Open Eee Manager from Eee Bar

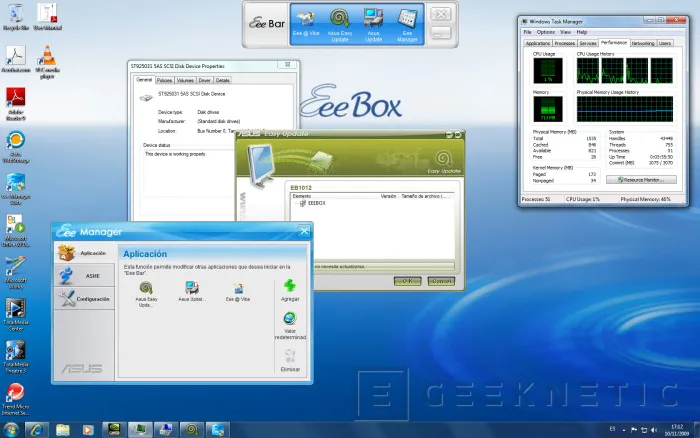pyautogui.click(x=407, y=26)
